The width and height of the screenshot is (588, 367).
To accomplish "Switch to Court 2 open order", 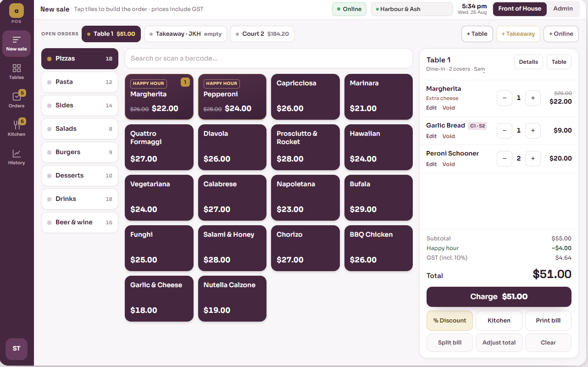I will click(262, 34).
